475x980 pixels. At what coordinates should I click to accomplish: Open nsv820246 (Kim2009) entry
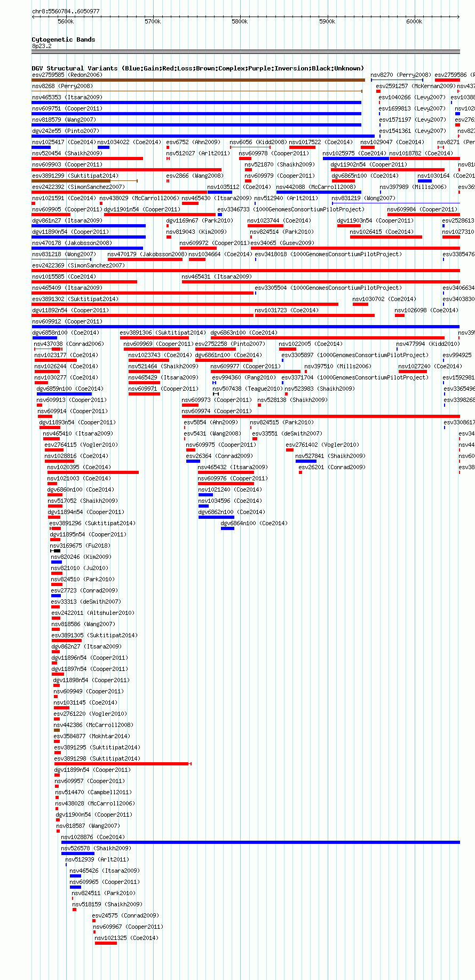(57, 562)
